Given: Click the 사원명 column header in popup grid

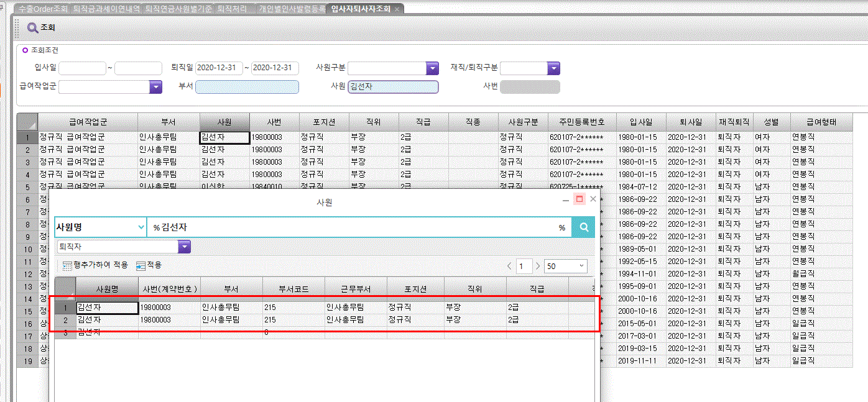Looking at the screenshot, I should point(107,289).
